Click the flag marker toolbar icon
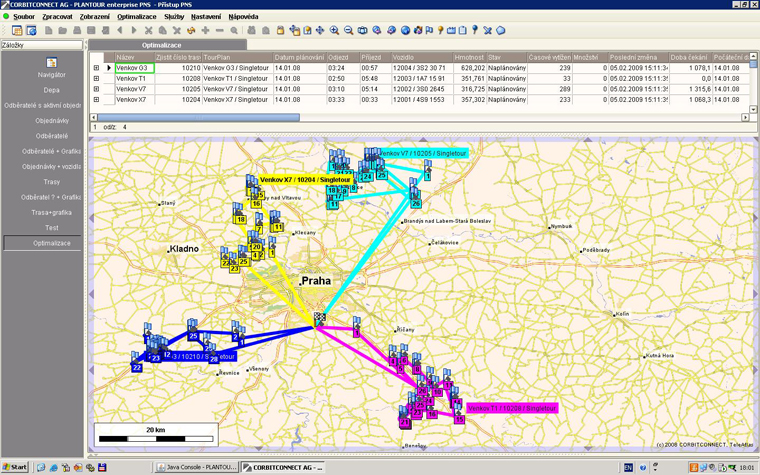This screenshot has width=760, height=475. [429, 31]
